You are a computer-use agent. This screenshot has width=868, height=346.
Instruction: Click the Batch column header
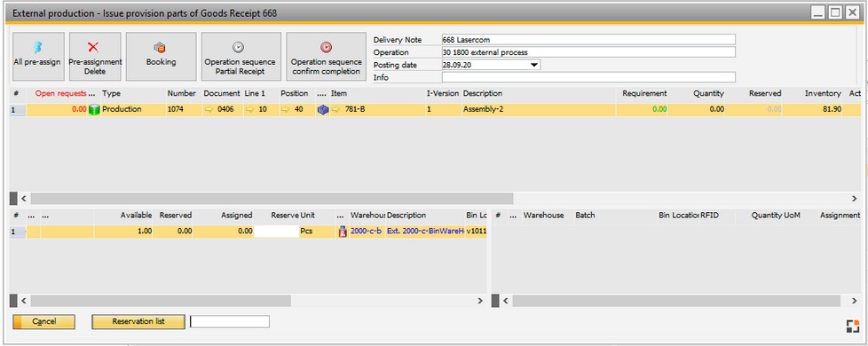click(x=585, y=215)
